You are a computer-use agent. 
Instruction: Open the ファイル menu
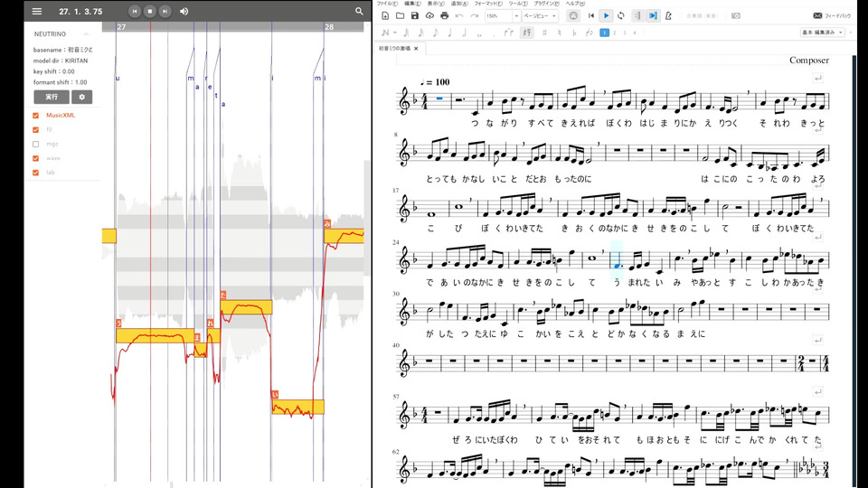(x=387, y=4)
